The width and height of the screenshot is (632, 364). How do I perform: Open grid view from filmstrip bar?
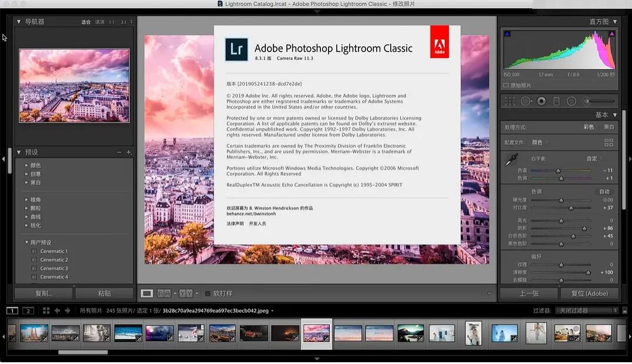click(x=46, y=311)
